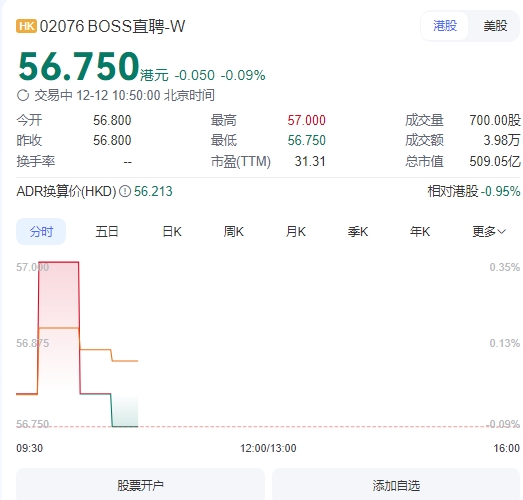Click the 成交额 value 3.98万
Viewport: 523px width, 500px height.
502,140
